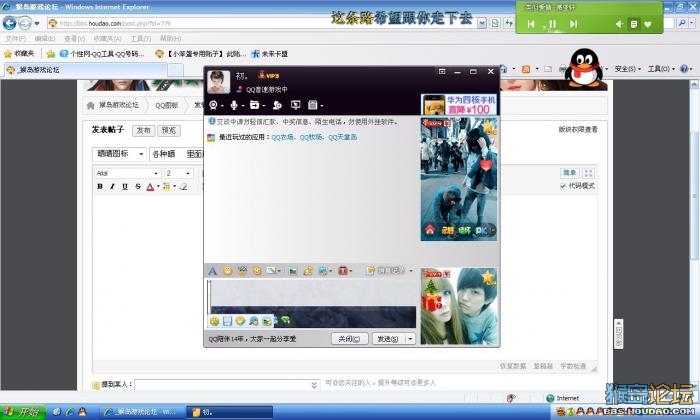Screen dimensions: 700x420
Task: Select the 猴岛游戏论坛 browser tab
Action: pos(86,70)
